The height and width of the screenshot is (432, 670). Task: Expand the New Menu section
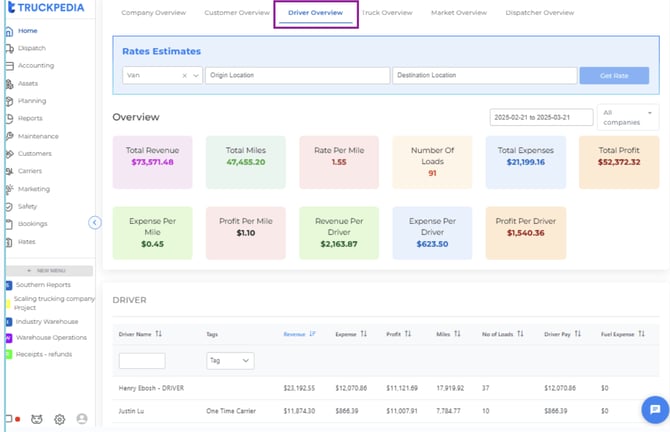tap(50, 270)
